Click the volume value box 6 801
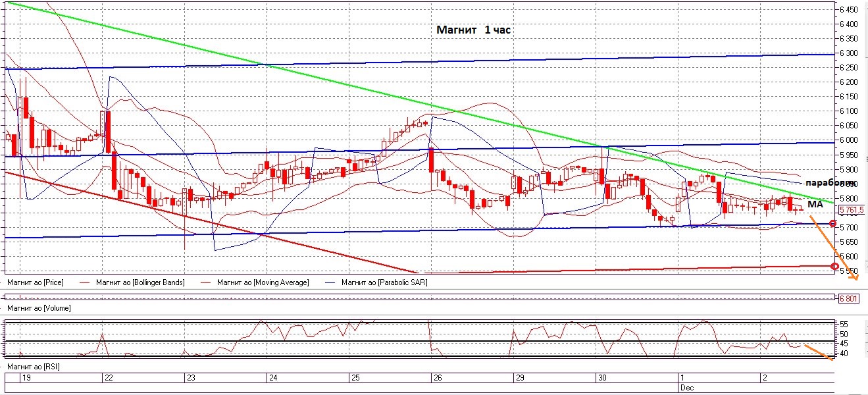This screenshot has width=868, height=395. point(850,298)
